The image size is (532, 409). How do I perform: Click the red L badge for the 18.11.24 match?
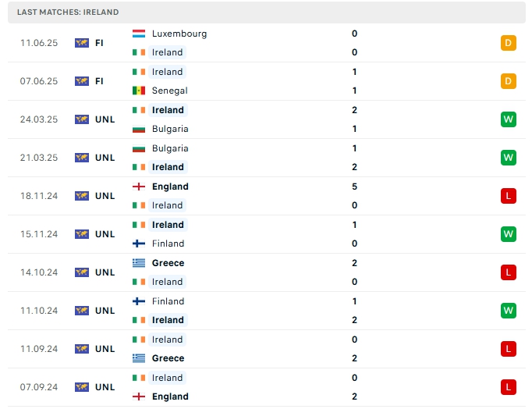[x=509, y=196]
